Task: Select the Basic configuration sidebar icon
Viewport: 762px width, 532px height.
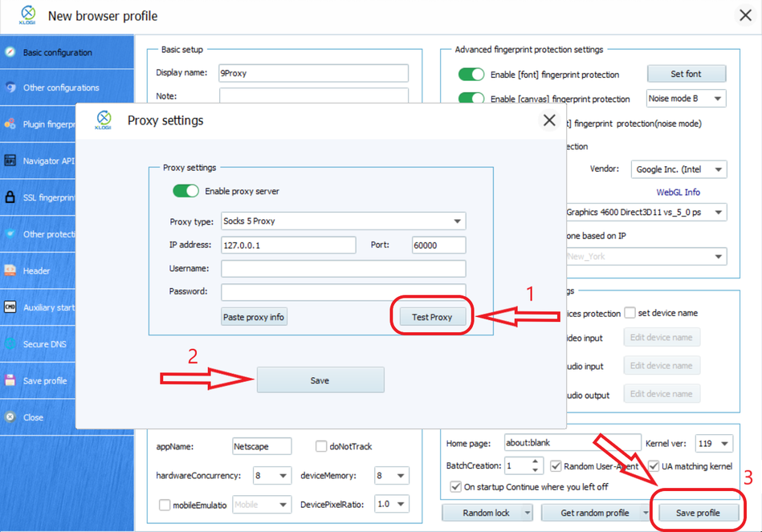Action: [10, 51]
